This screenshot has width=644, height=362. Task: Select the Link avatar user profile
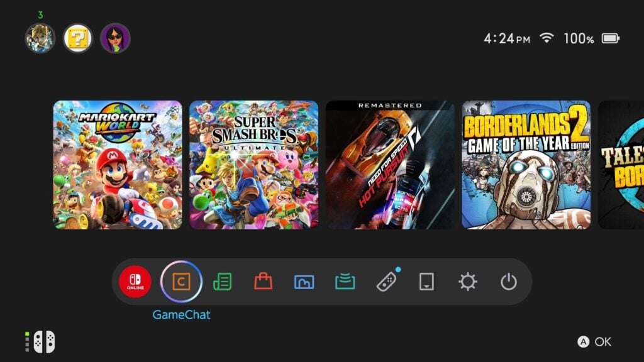click(40, 38)
